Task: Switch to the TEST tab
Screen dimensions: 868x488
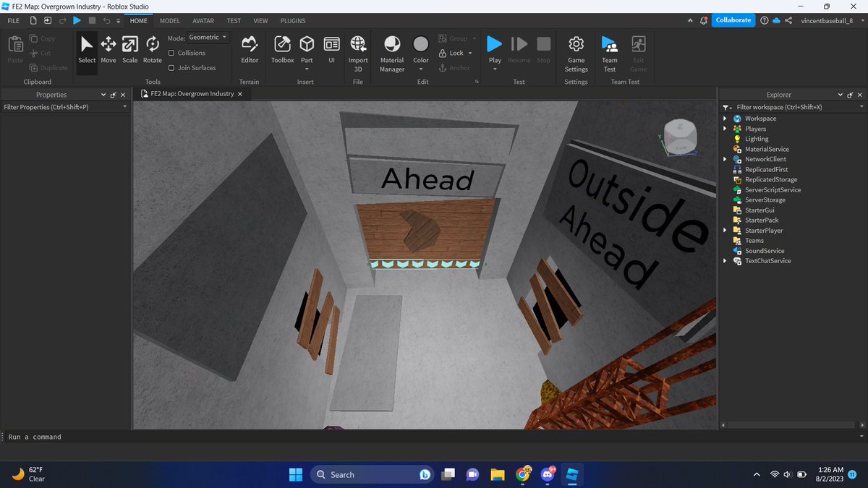Action: point(234,21)
